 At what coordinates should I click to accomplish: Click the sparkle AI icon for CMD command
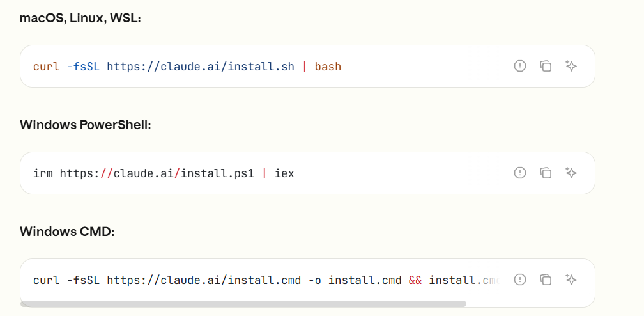[571, 280]
